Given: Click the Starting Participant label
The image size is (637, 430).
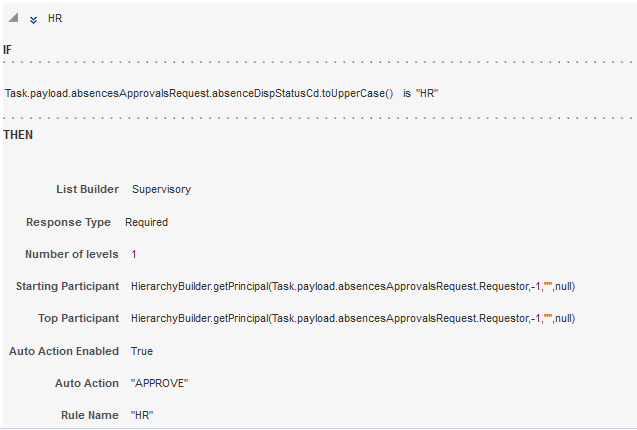Looking at the screenshot, I should click(67, 286).
